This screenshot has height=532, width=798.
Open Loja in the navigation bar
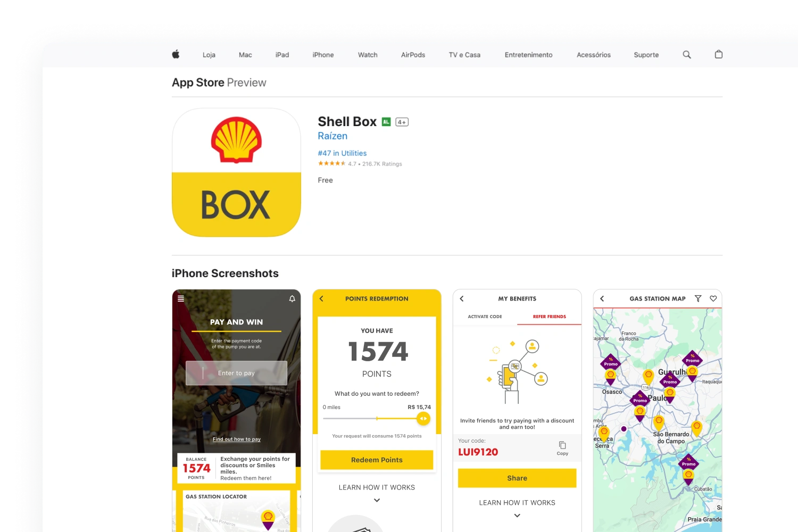[x=209, y=55]
